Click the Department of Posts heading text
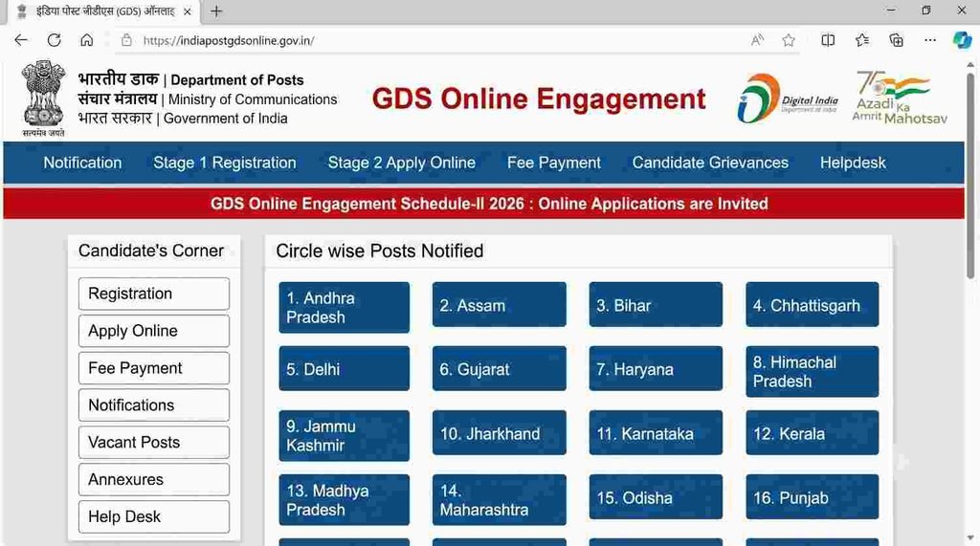 (x=237, y=80)
